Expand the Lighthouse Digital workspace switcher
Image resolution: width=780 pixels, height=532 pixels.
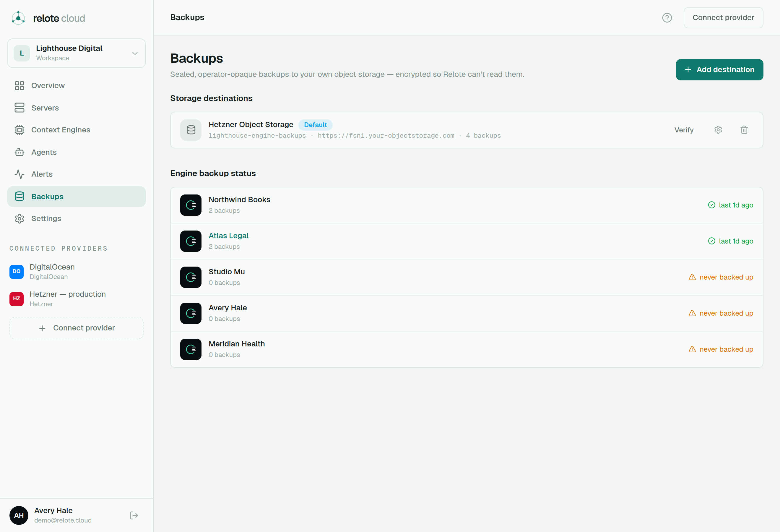(77, 53)
